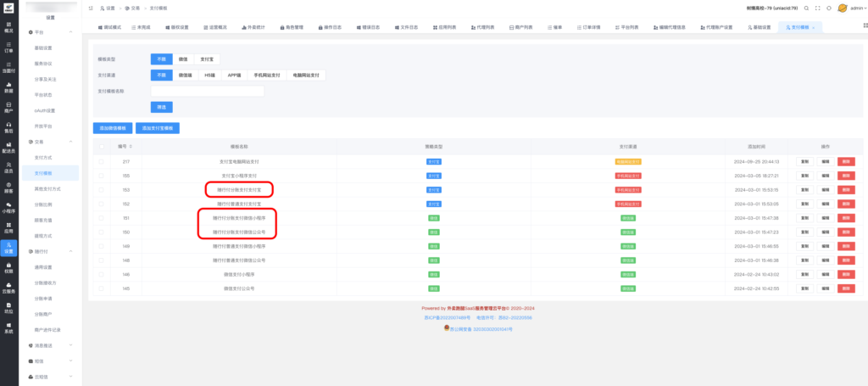Toggle fullscreen icon in top header
This screenshot has height=386, width=868.
click(819, 8)
